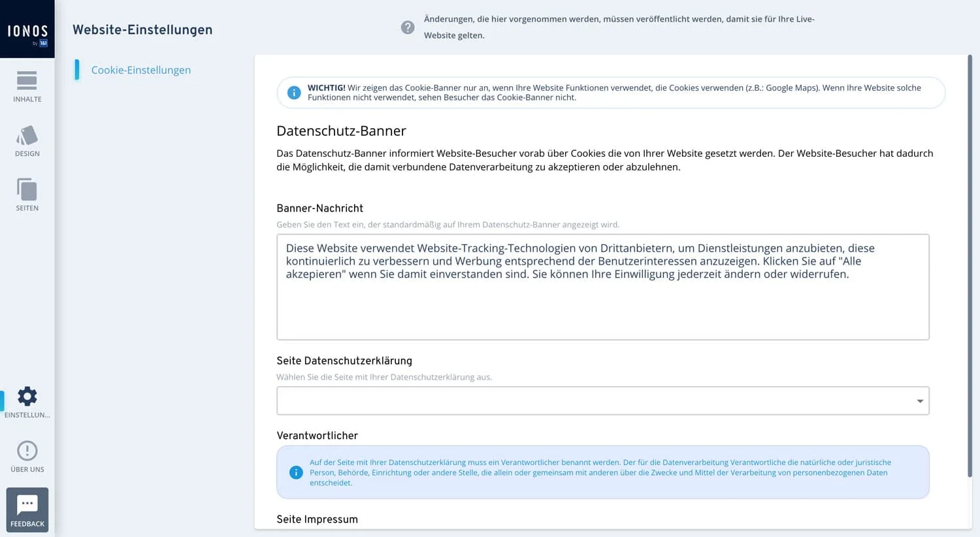
Task: Click inside the Banner-Nachricht text field
Action: coord(602,287)
